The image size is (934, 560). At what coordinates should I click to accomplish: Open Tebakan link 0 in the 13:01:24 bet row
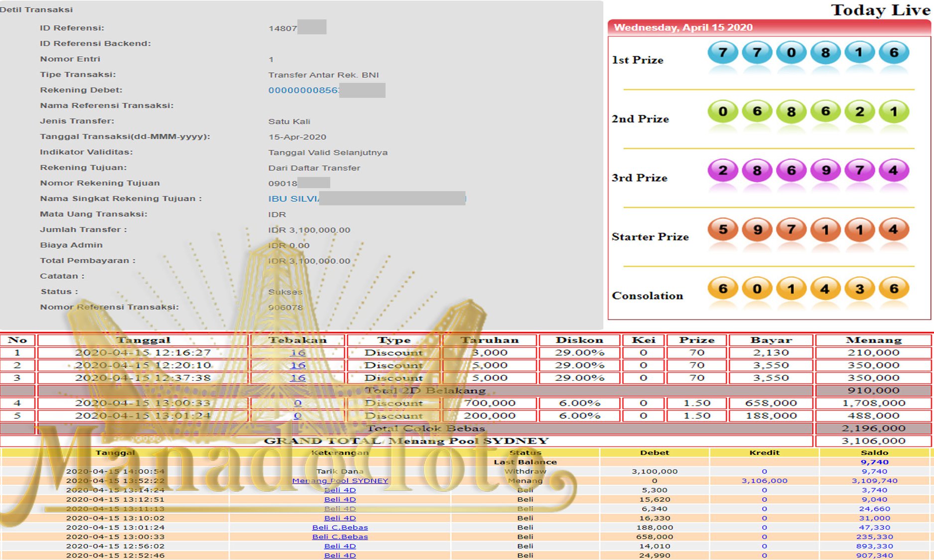pyautogui.click(x=297, y=415)
